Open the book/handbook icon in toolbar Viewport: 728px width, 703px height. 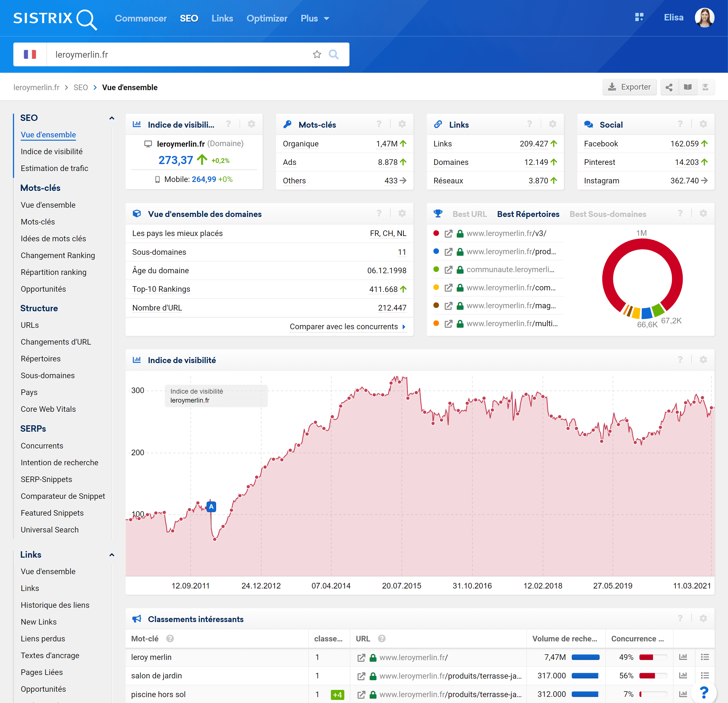687,87
